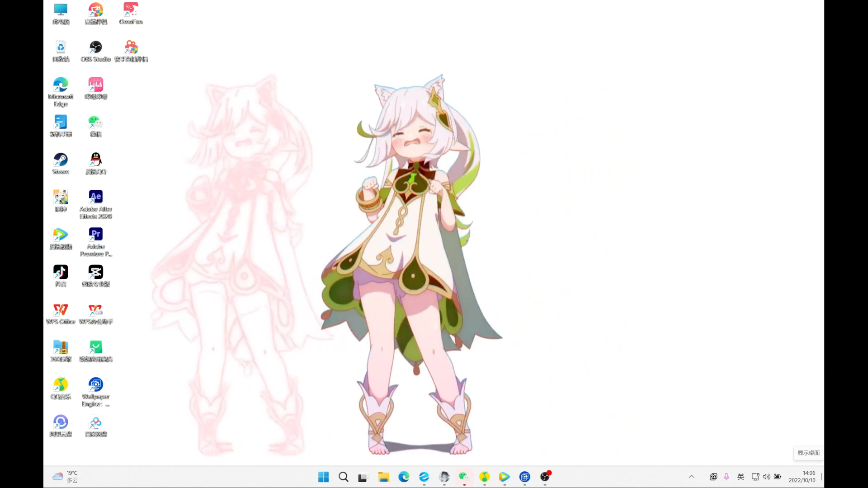Open the 阿里云盘 desktop shortcut

tap(61, 427)
